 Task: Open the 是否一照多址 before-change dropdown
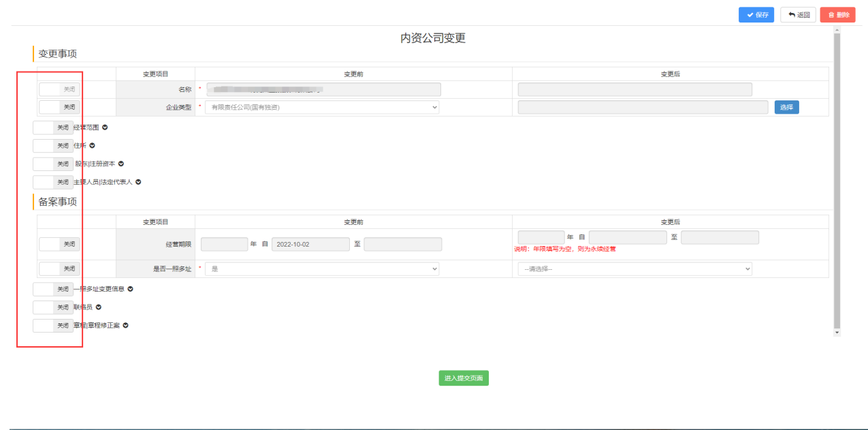pos(322,269)
